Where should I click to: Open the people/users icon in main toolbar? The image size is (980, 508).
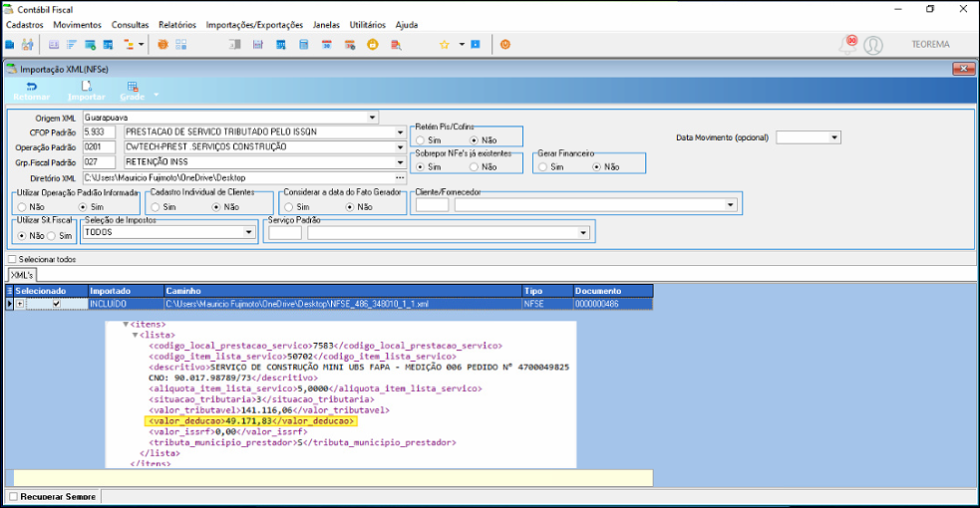tap(27, 44)
